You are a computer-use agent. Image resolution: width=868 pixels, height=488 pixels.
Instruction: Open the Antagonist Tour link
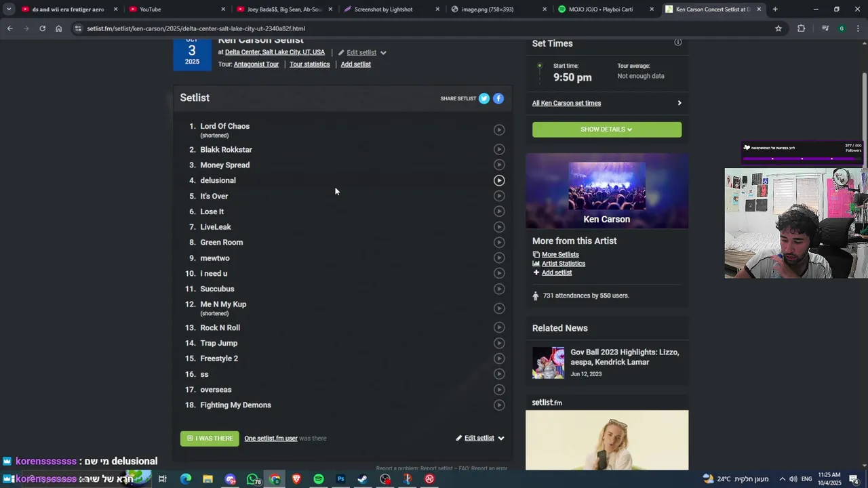(256, 64)
